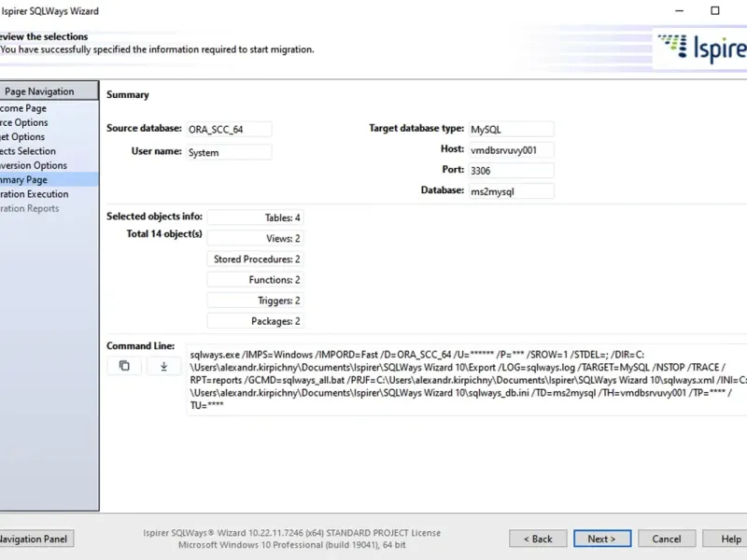747x560 pixels.
Task: Click the 'Command Line:' label
Action: tap(141, 345)
